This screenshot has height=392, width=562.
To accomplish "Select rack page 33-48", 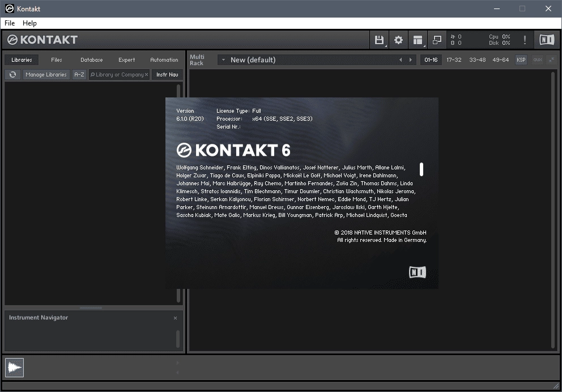I will [478, 60].
